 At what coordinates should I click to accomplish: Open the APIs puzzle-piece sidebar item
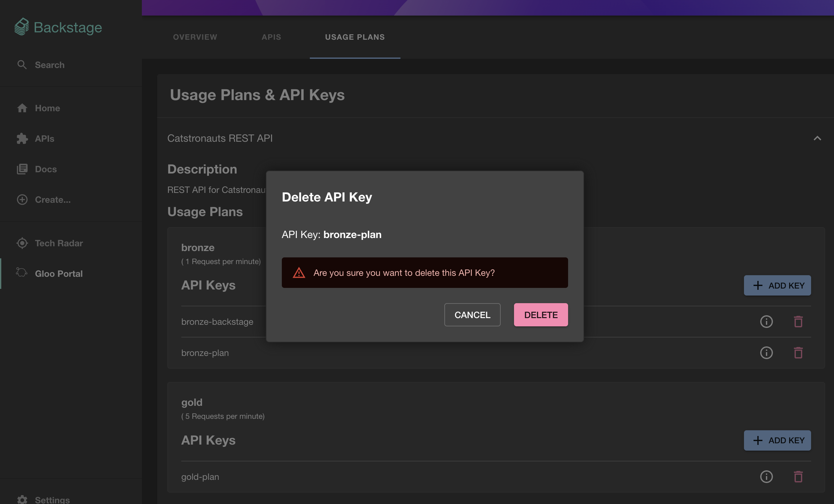pyautogui.click(x=22, y=138)
